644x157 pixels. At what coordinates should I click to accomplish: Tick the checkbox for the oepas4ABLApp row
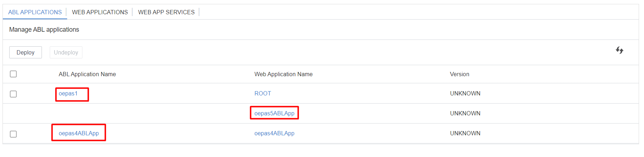[13, 134]
